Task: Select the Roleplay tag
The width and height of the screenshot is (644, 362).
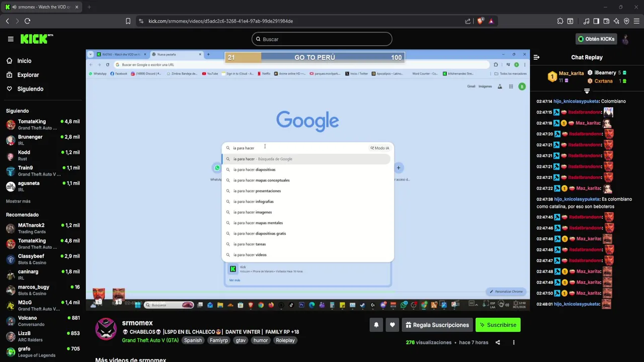Action: [x=285, y=340]
